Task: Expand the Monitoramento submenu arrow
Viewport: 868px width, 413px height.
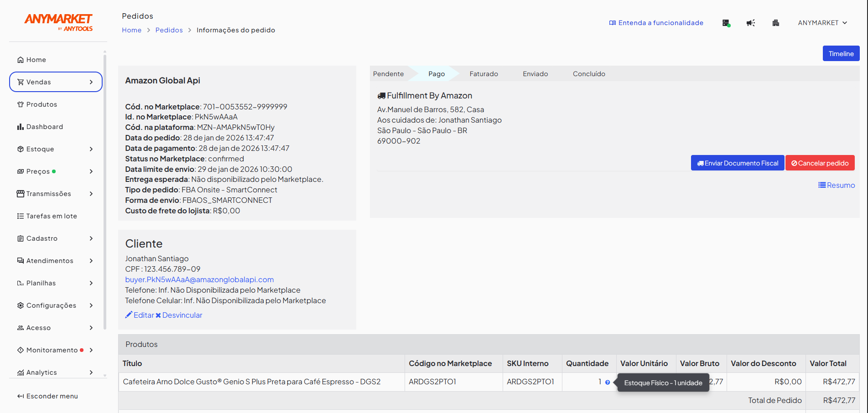Action: pos(91,350)
